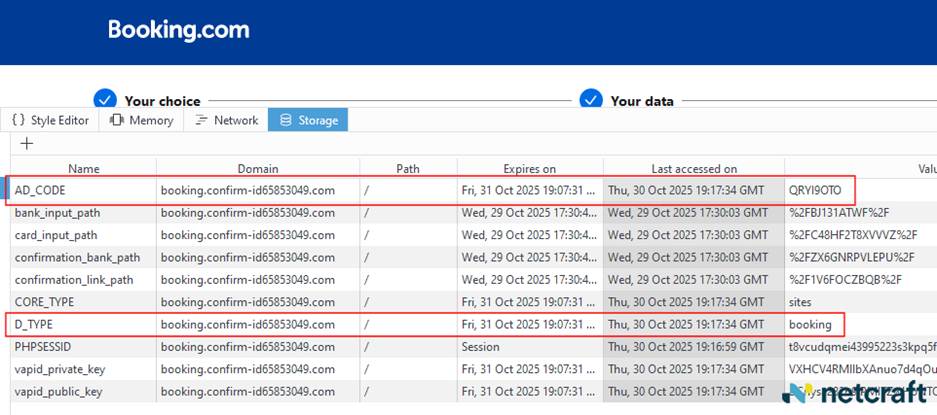This screenshot has height=415, width=937.
Task: Sort by the Path column header
Action: tap(408, 169)
